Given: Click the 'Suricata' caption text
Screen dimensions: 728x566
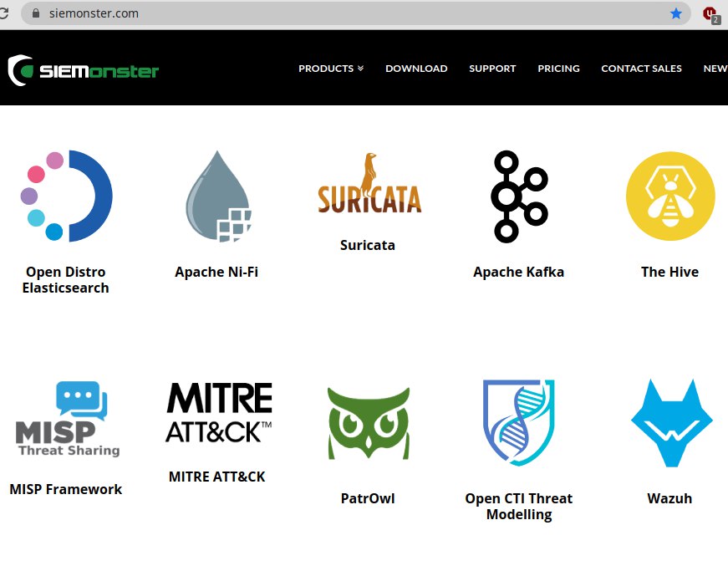Looking at the screenshot, I should (368, 245).
